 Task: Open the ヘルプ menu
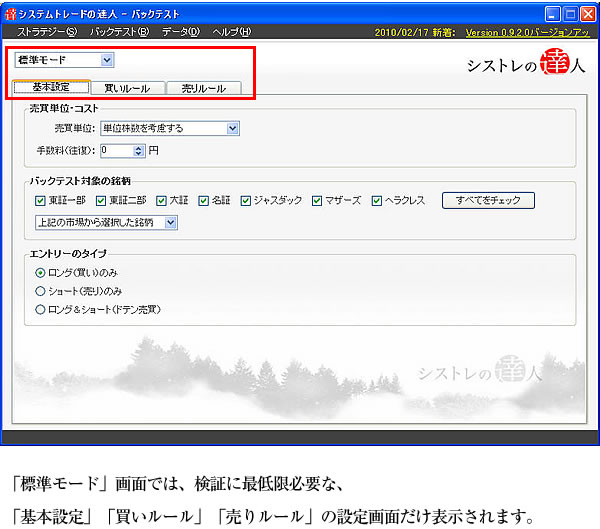pos(232,33)
